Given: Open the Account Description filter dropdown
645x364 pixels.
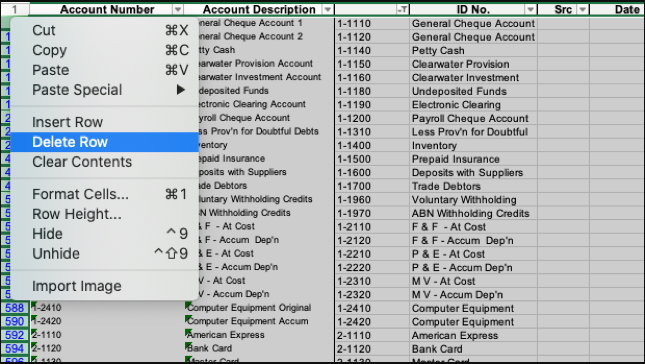Looking at the screenshot, I should point(328,9).
